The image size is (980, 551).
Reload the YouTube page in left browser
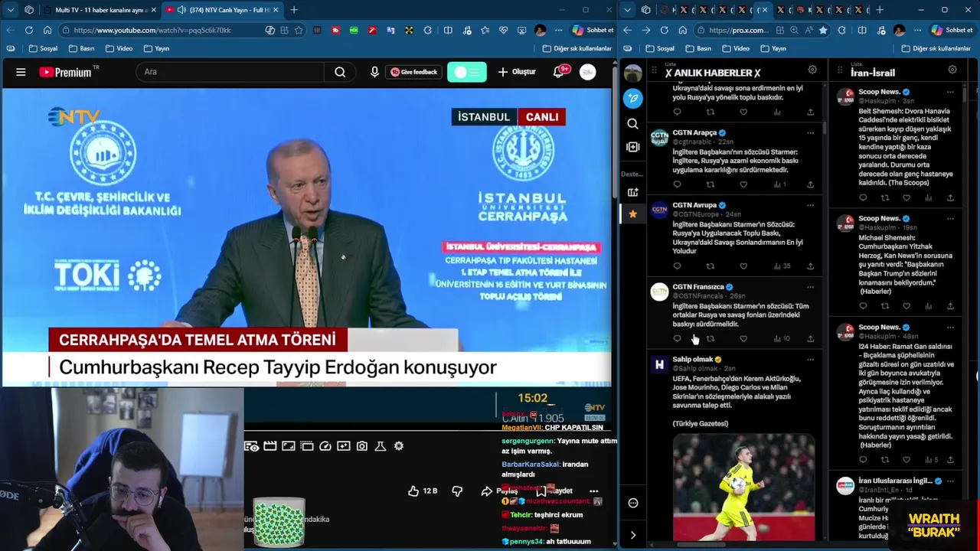point(29,30)
